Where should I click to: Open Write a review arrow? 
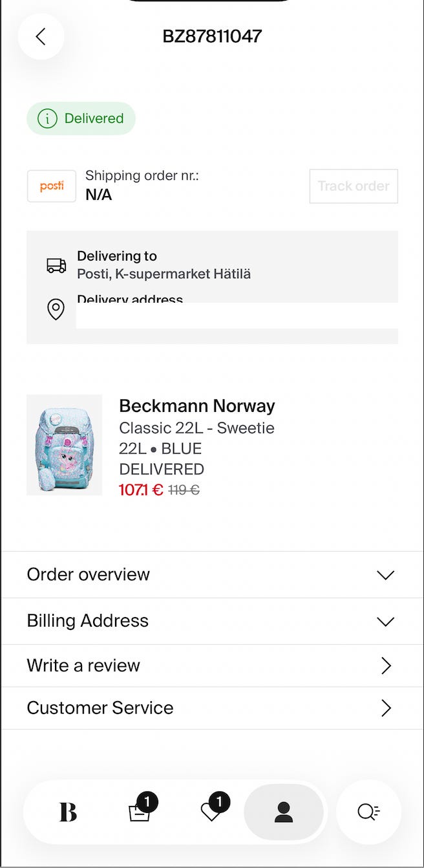[386, 666]
